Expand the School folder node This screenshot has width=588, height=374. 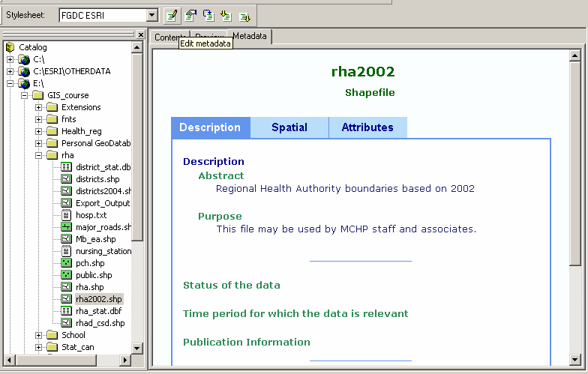(39, 335)
